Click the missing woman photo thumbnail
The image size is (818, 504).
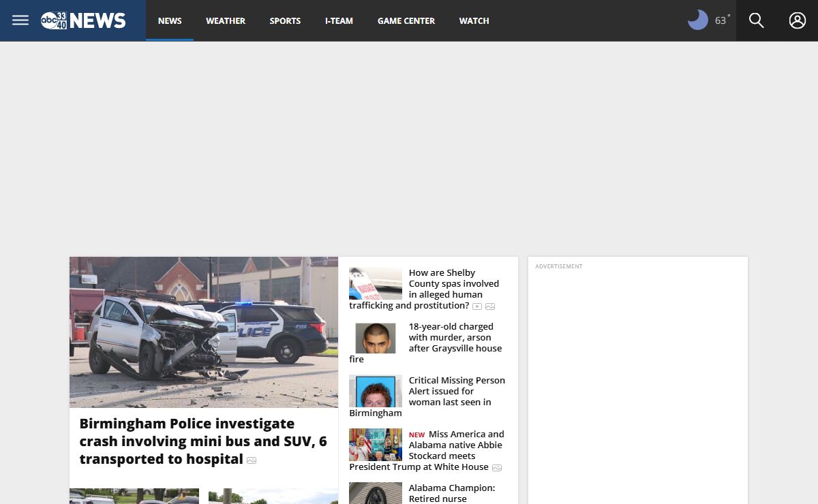pos(376,391)
